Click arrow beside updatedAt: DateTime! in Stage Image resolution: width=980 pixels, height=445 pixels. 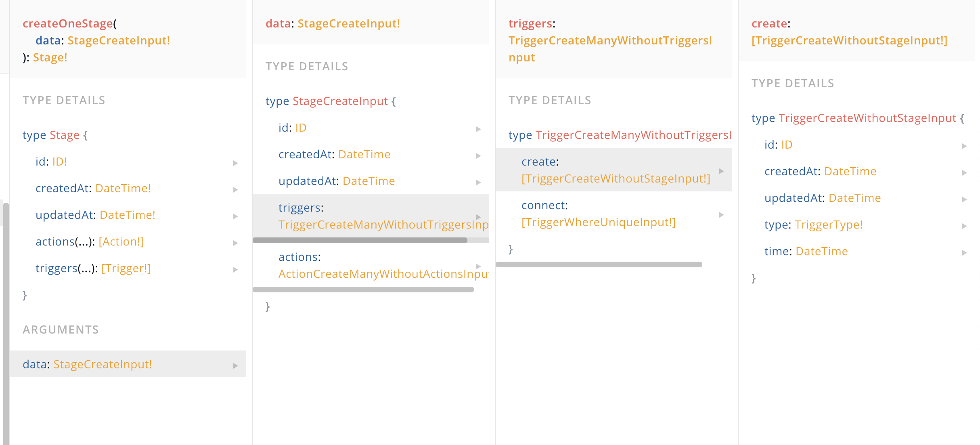click(235, 216)
